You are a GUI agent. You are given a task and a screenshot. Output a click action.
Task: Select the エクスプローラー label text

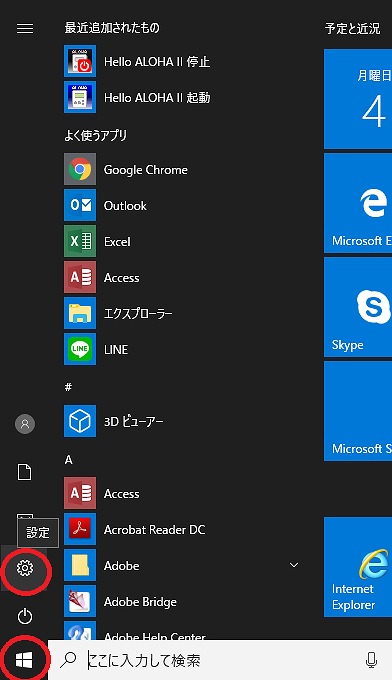(138, 314)
